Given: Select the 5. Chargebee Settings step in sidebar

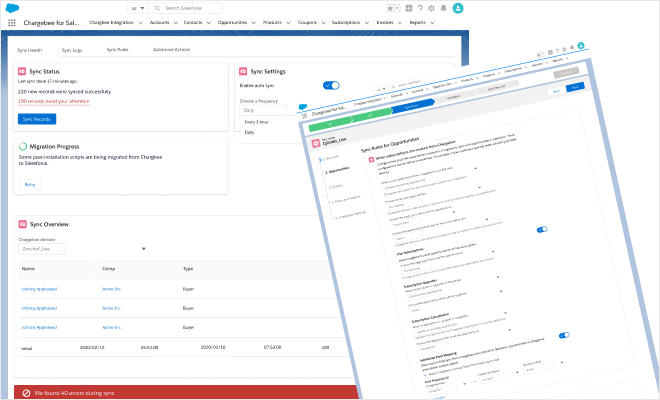Looking at the screenshot, I should (351, 215).
